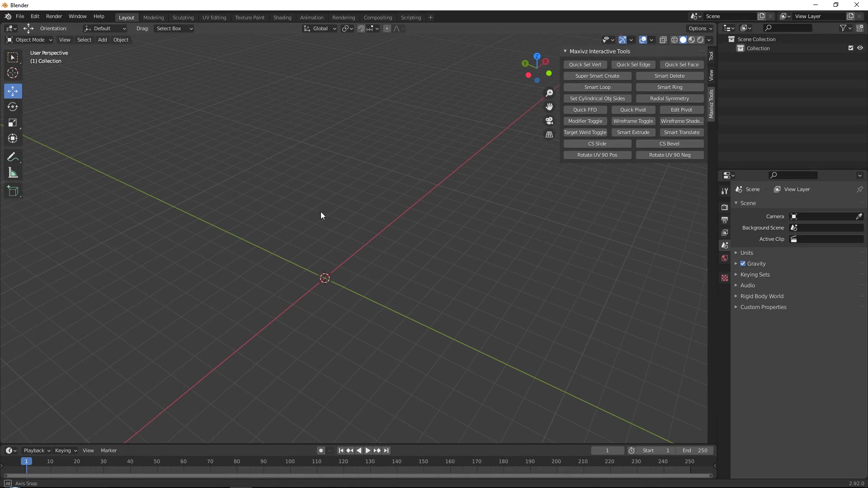868x488 pixels.
Task: Toggle snapping magnet icon
Action: pyautogui.click(x=361, y=28)
